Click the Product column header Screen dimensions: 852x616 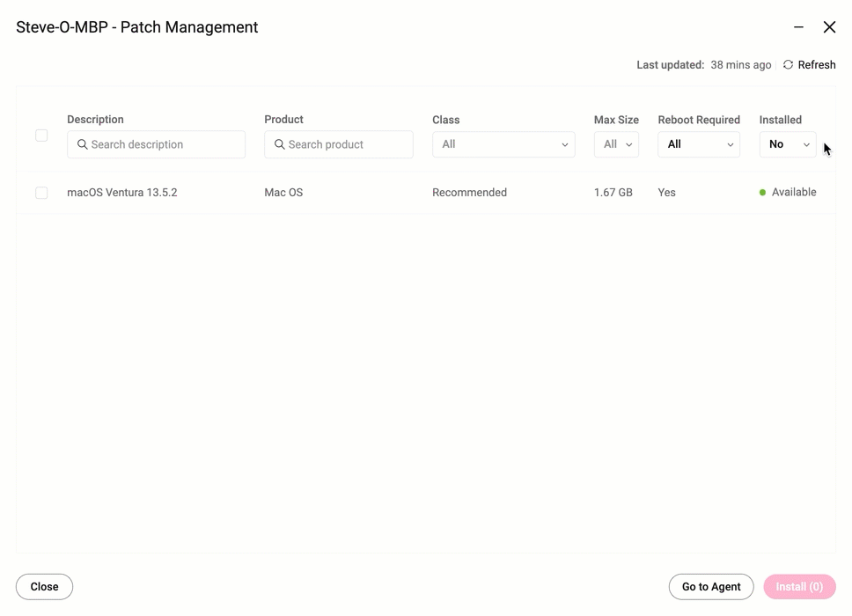coord(283,120)
